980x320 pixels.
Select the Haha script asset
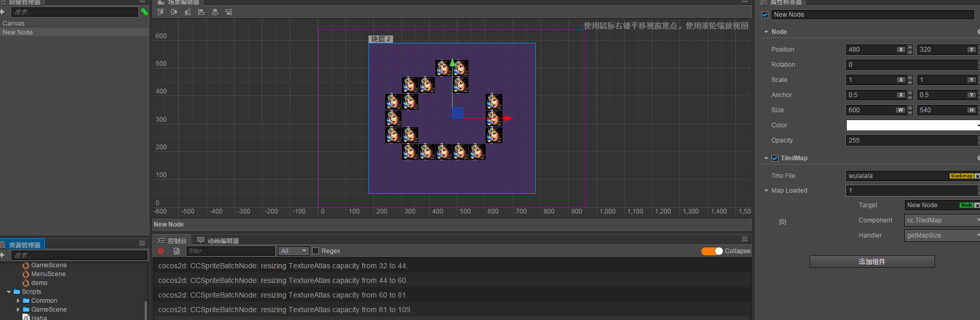tap(39, 317)
